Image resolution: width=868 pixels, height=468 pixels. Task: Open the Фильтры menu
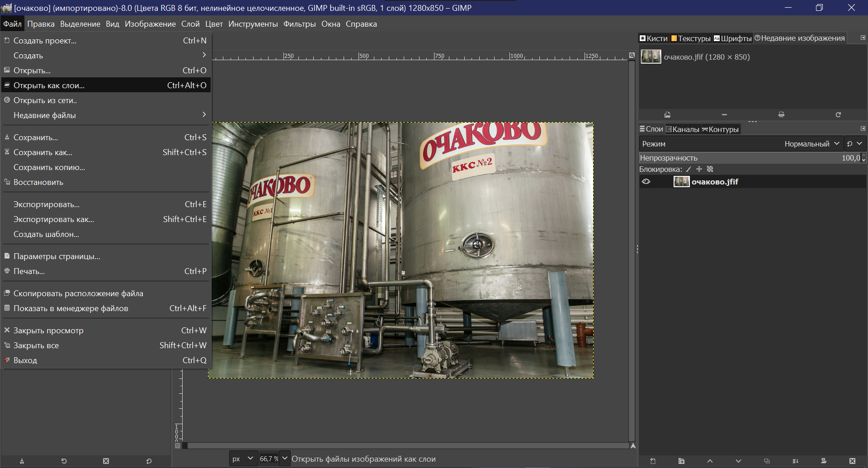click(x=299, y=24)
